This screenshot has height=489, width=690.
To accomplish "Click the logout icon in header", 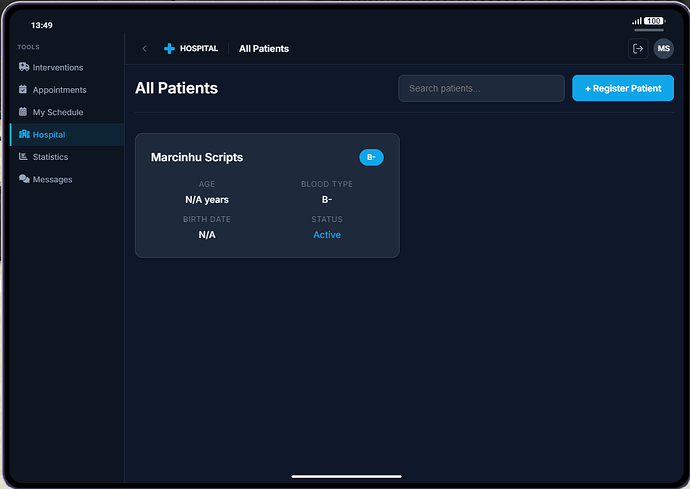I will coord(638,48).
